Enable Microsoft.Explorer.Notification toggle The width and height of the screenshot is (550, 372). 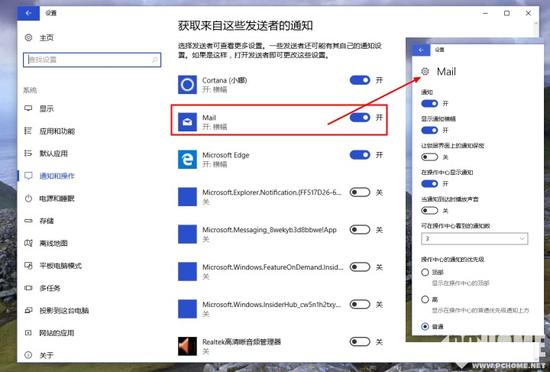pos(360,192)
